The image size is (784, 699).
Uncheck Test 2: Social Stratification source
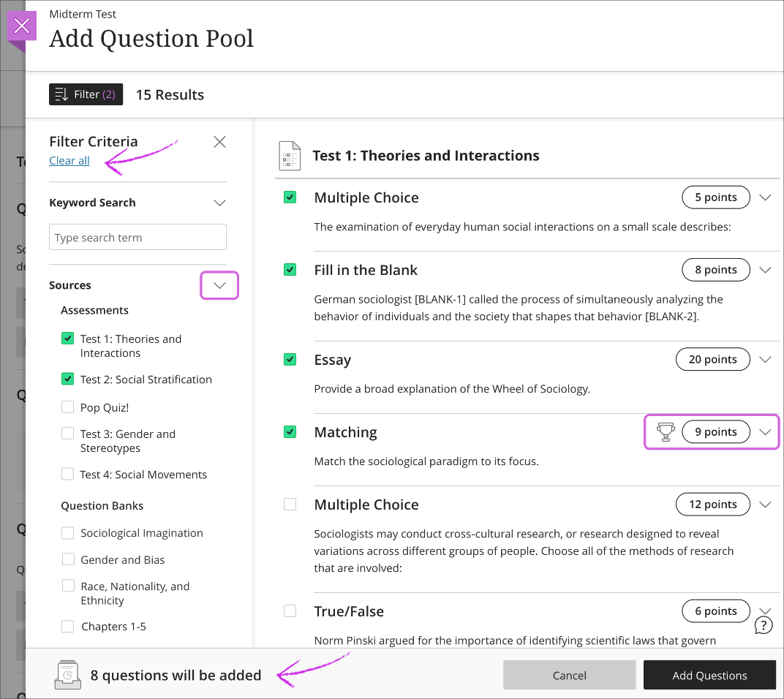pos(68,379)
